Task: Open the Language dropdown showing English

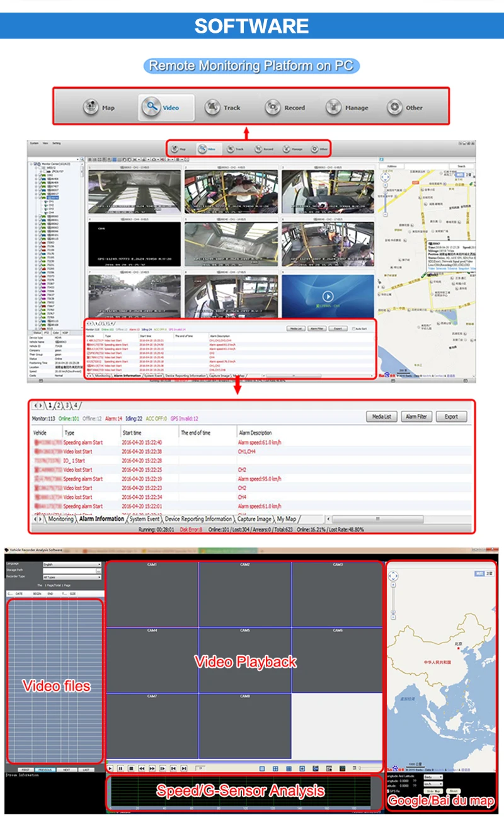Action: 72,564
